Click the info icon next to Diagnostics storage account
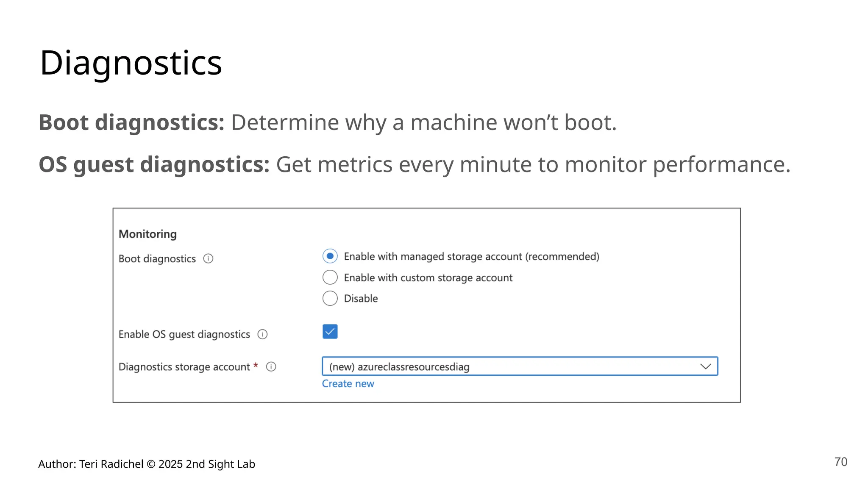 coord(271,366)
